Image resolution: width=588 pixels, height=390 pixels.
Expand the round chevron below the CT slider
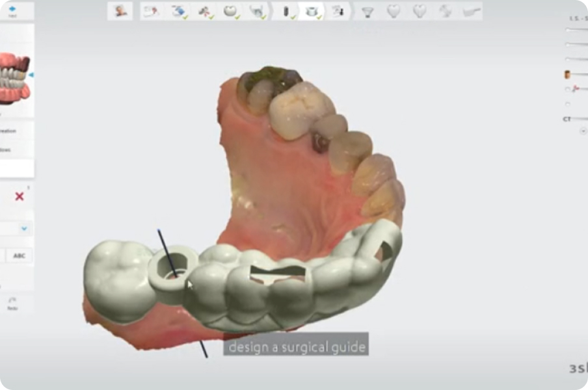click(583, 131)
